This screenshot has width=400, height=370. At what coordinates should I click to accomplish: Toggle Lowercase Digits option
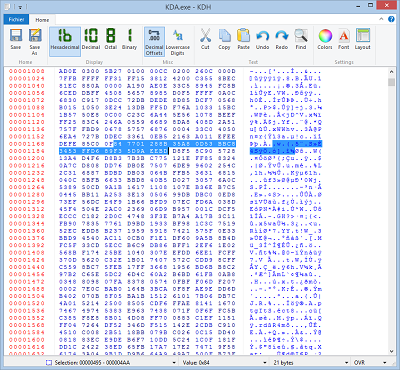178,42
